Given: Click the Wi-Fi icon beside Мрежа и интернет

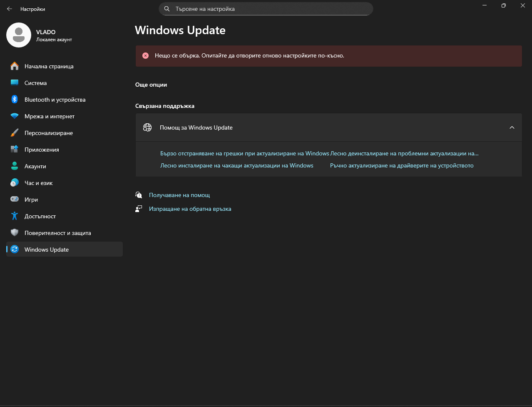Looking at the screenshot, I should tap(15, 116).
